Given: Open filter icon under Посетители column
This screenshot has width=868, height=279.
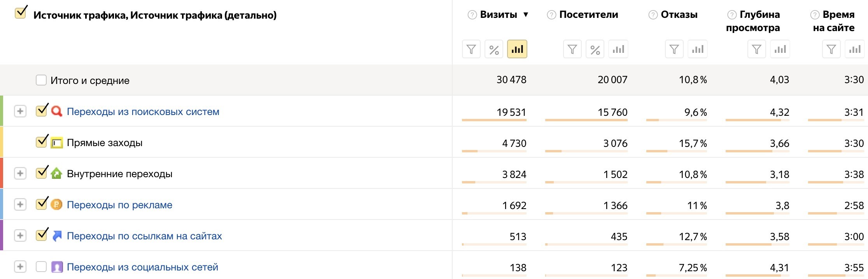Looking at the screenshot, I should [x=572, y=49].
